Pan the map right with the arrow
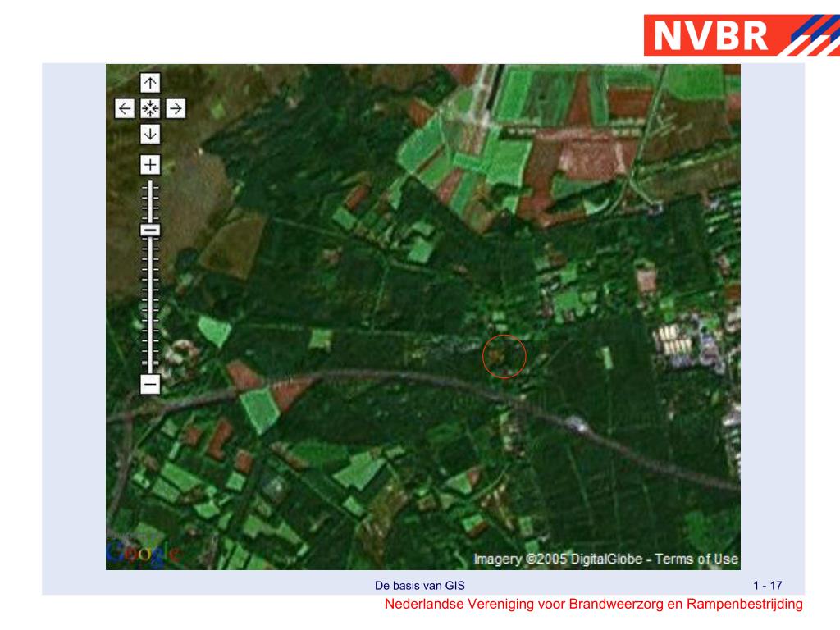This screenshot has height=630, width=840. point(176,109)
